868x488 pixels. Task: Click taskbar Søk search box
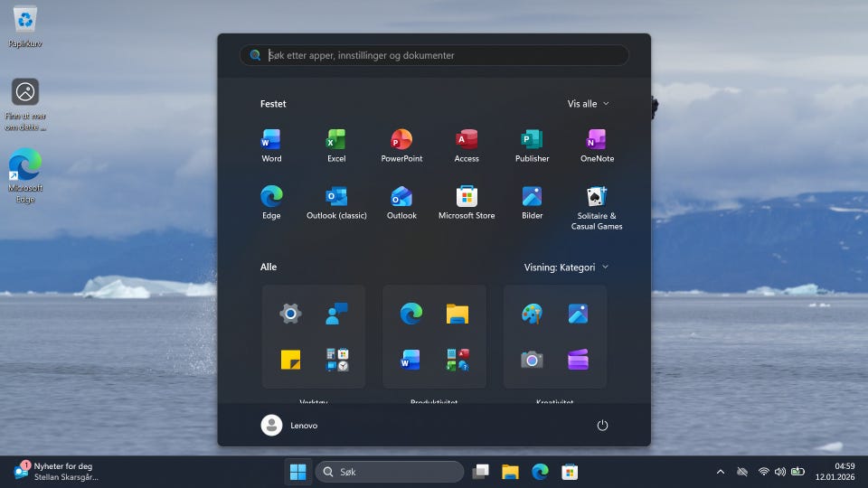click(390, 472)
